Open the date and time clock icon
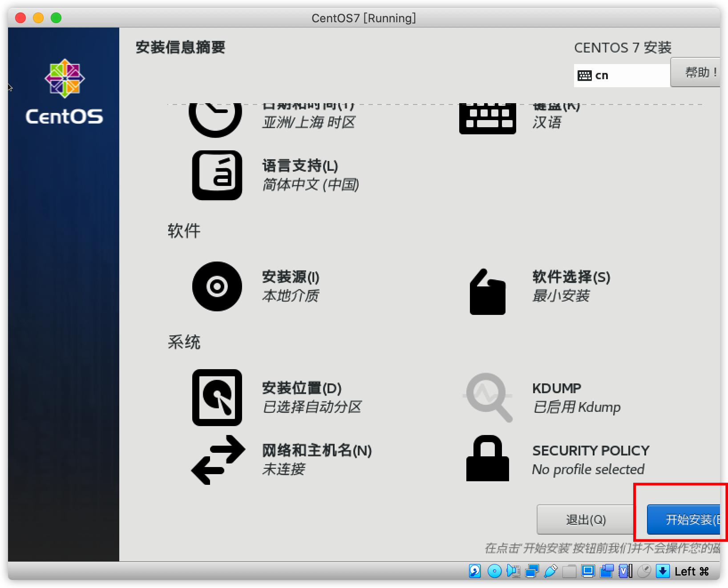728x588 pixels. tap(215, 120)
